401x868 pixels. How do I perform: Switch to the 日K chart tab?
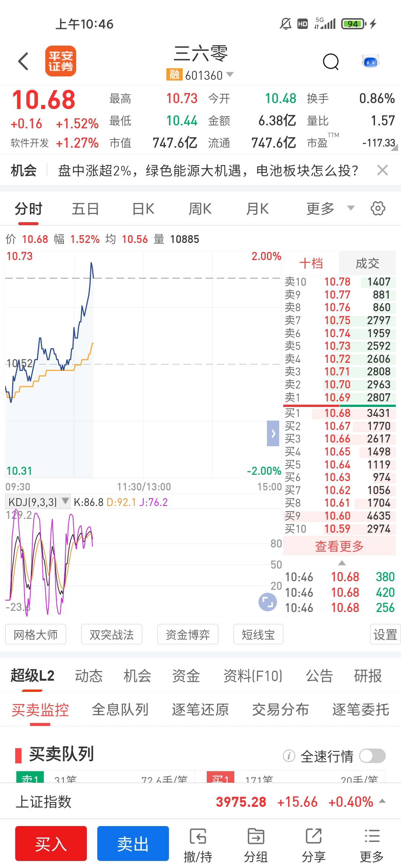click(x=143, y=209)
